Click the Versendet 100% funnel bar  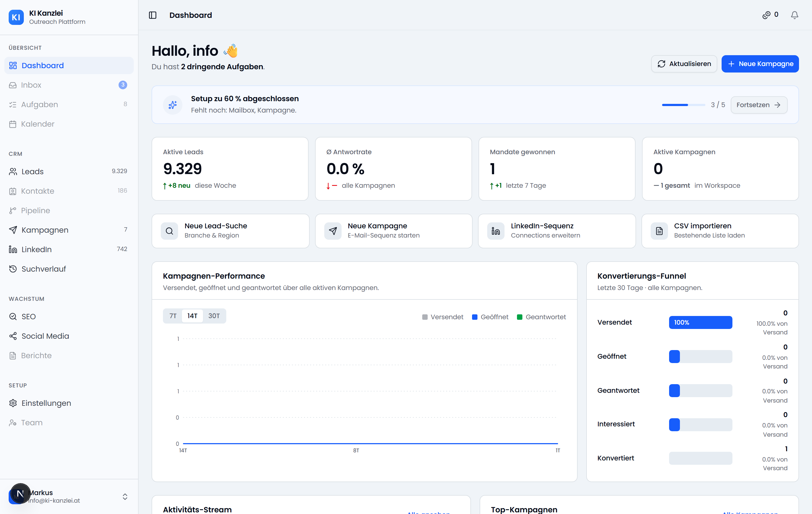[700, 322]
